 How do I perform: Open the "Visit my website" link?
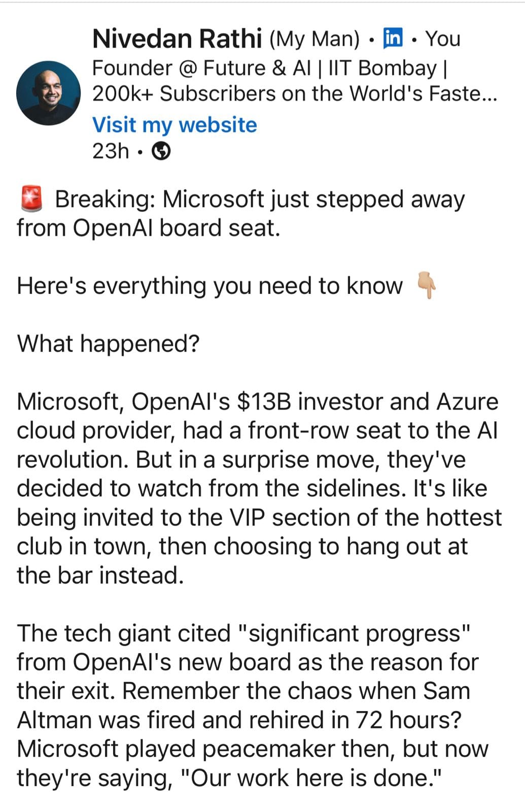point(174,125)
